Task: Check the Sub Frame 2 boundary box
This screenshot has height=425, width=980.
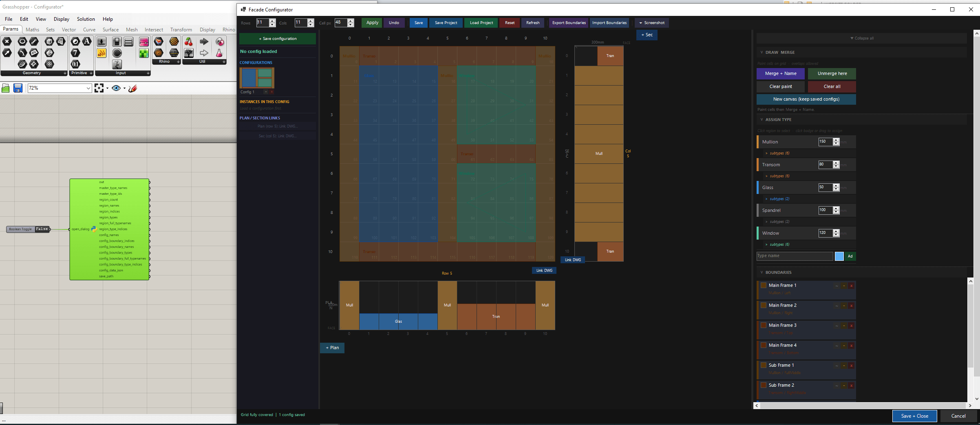Action: click(764, 385)
